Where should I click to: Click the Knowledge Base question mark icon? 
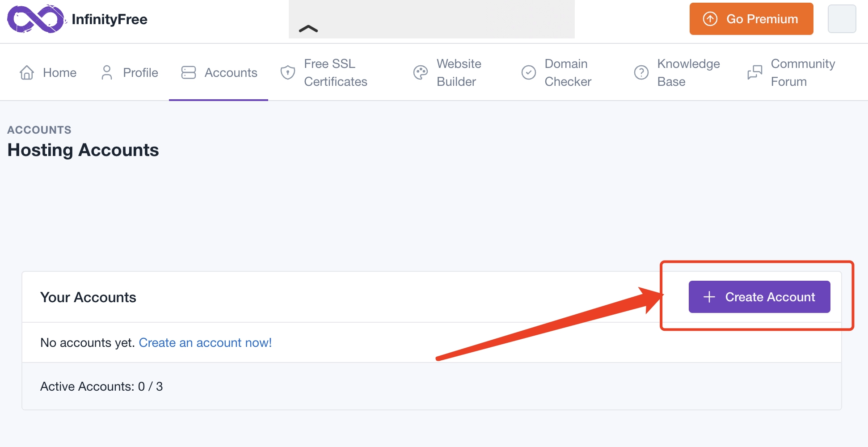point(641,72)
